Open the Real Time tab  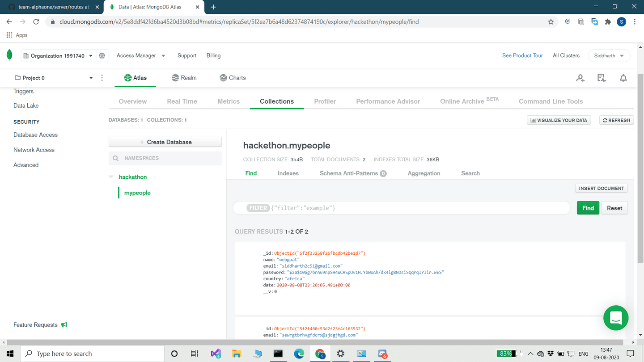tap(182, 101)
